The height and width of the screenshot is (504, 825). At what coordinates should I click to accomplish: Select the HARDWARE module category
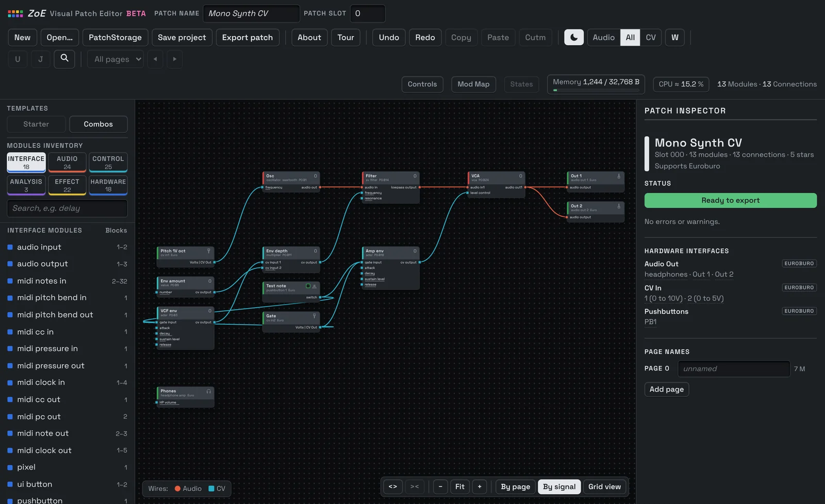pyautogui.click(x=108, y=185)
